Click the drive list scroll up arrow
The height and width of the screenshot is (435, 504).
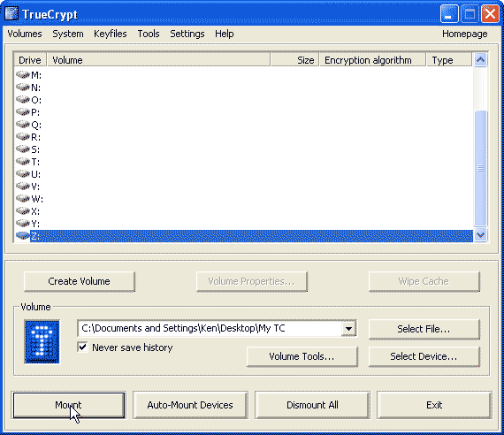tap(480, 60)
